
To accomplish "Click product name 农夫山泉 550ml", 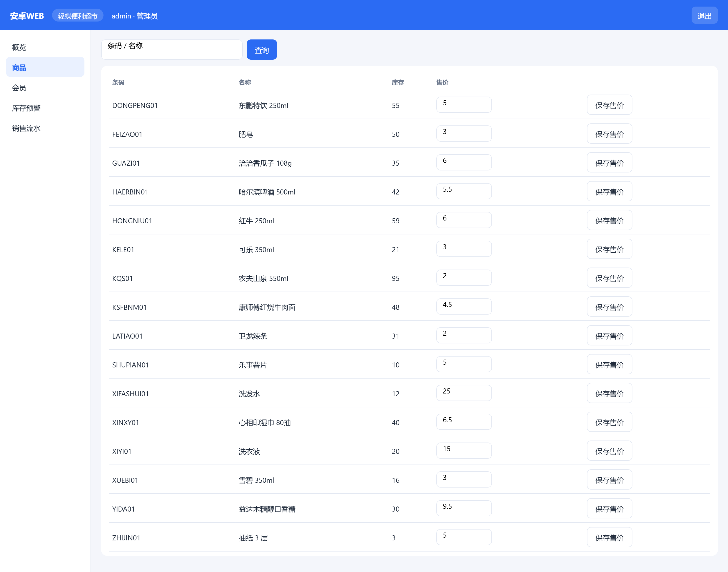I will pyautogui.click(x=263, y=278).
